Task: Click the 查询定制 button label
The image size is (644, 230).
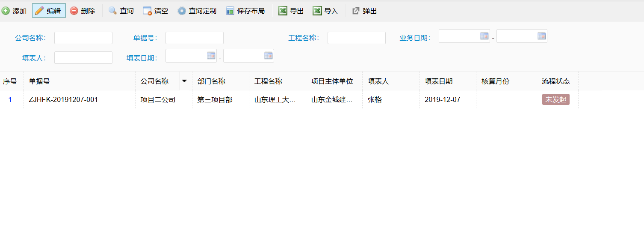Action: pyautogui.click(x=203, y=11)
